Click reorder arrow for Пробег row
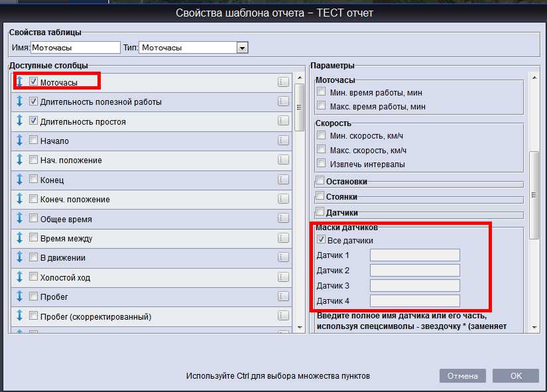The image size is (547, 392). click(20, 296)
